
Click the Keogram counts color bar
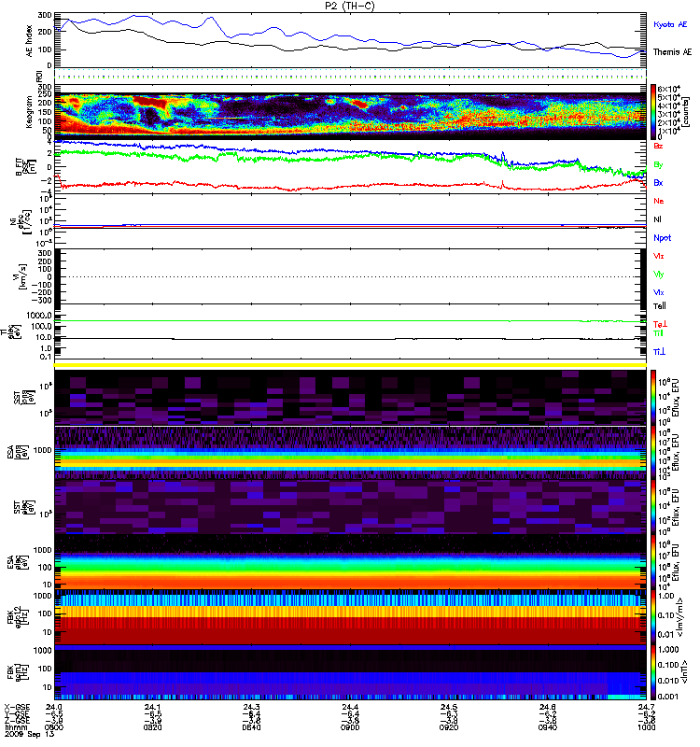click(653, 112)
